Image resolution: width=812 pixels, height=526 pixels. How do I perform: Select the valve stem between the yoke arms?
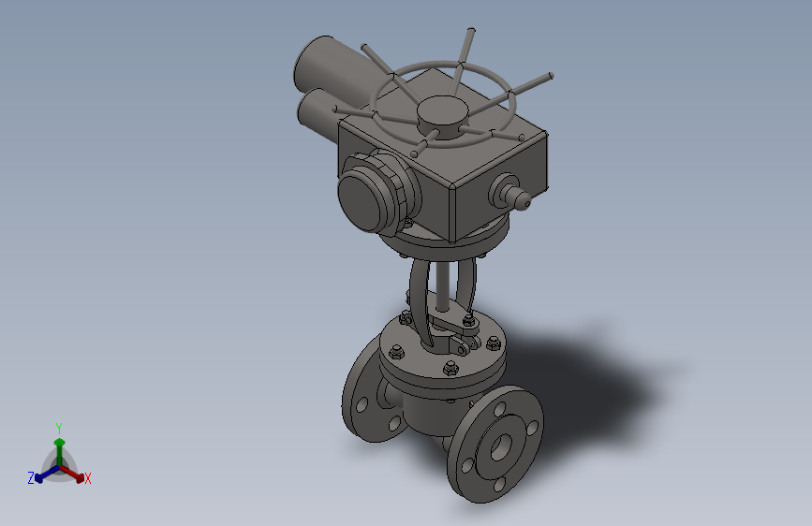click(x=442, y=285)
